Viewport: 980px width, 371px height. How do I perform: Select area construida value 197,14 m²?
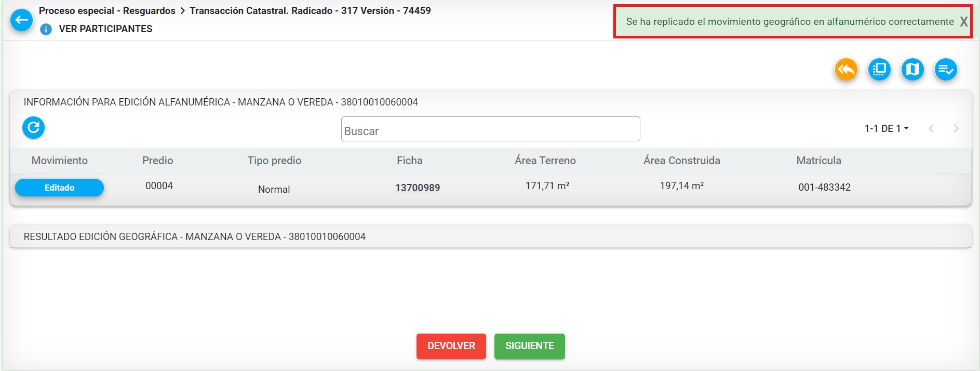681,186
